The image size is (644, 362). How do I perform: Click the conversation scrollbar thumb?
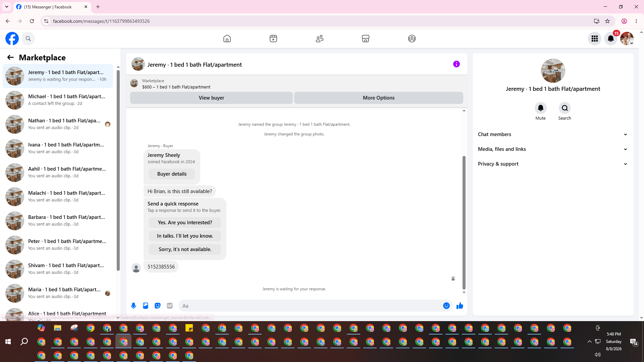(x=464, y=222)
